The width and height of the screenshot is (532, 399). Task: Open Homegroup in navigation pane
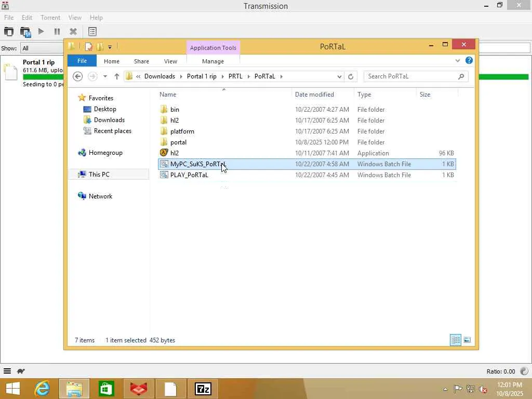tap(105, 153)
